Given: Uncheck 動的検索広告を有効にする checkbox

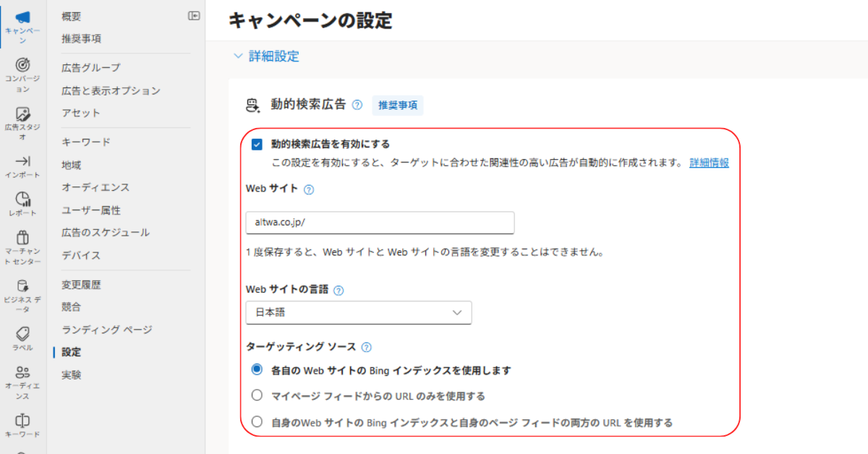Looking at the screenshot, I should pos(257,145).
